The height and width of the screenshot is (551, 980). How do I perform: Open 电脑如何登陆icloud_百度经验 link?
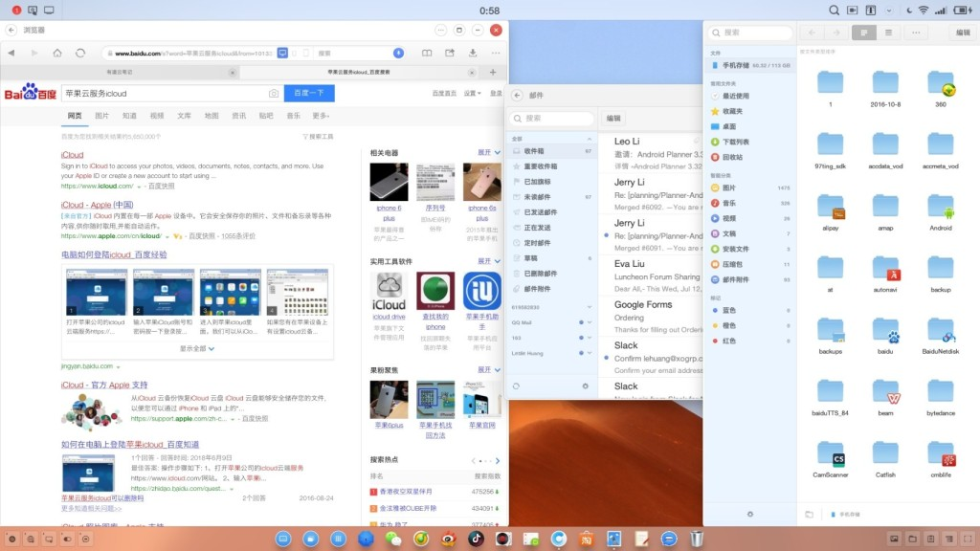115,254
